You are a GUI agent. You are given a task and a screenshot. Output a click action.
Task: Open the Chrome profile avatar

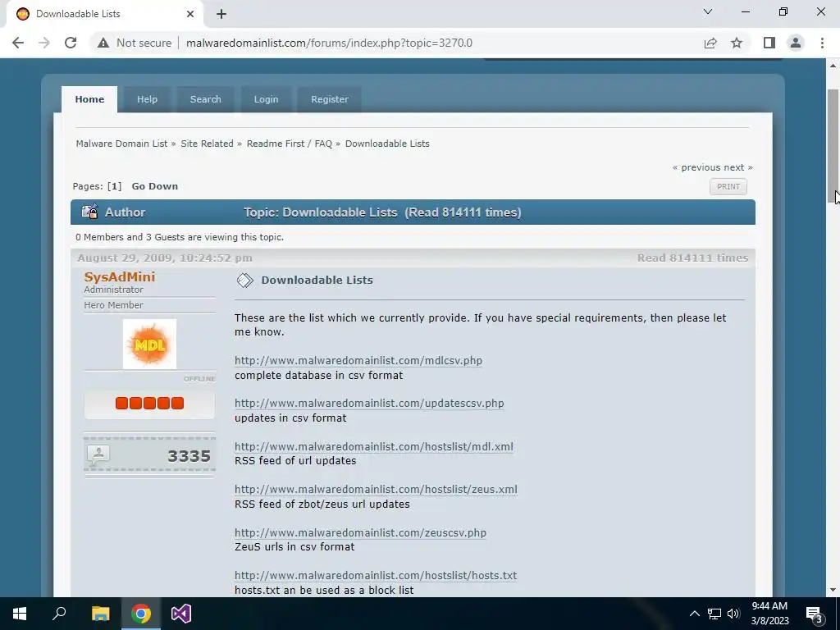tap(796, 43)
